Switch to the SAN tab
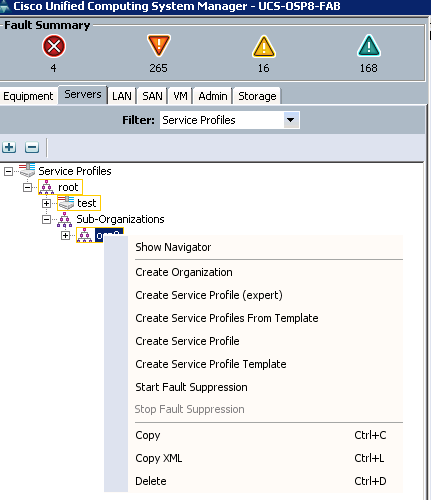Image resolution: width=431 pixels, height=500 pixels. (152, 96)
